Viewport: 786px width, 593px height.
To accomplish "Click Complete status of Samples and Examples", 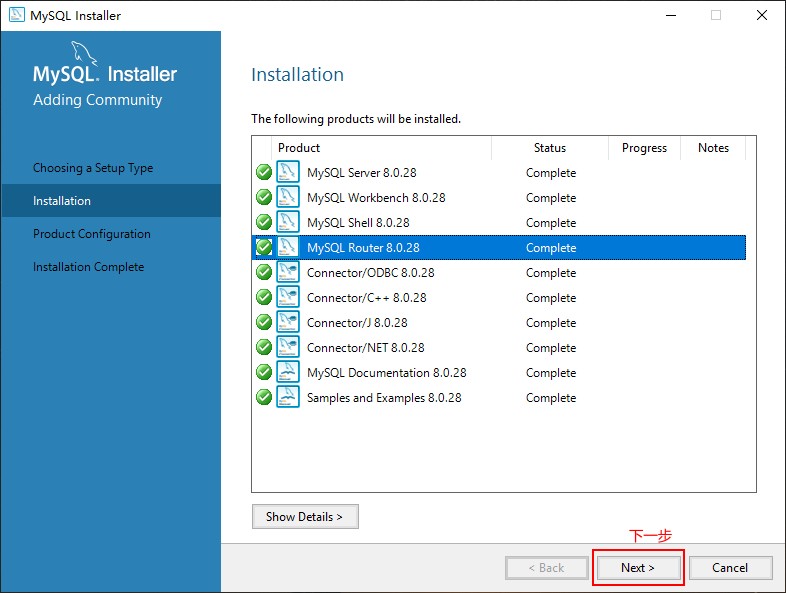I will pyautogui.click(x=551, y=399).
